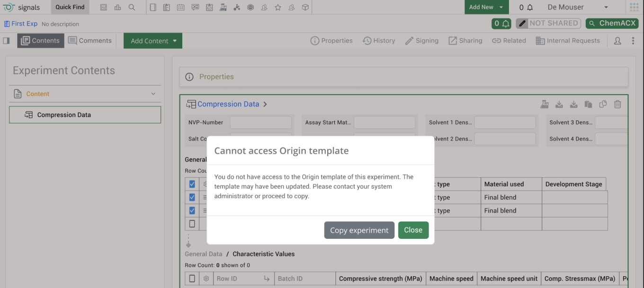Open Internal Requests
644x288 pixels.
click(x=568, y=41)
